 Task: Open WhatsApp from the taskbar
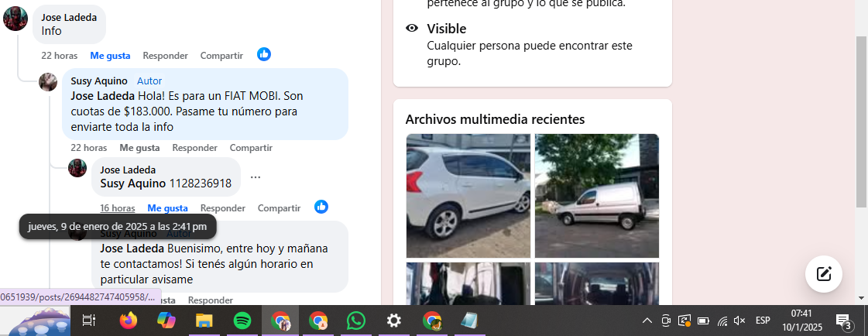[x=356, y=321]
